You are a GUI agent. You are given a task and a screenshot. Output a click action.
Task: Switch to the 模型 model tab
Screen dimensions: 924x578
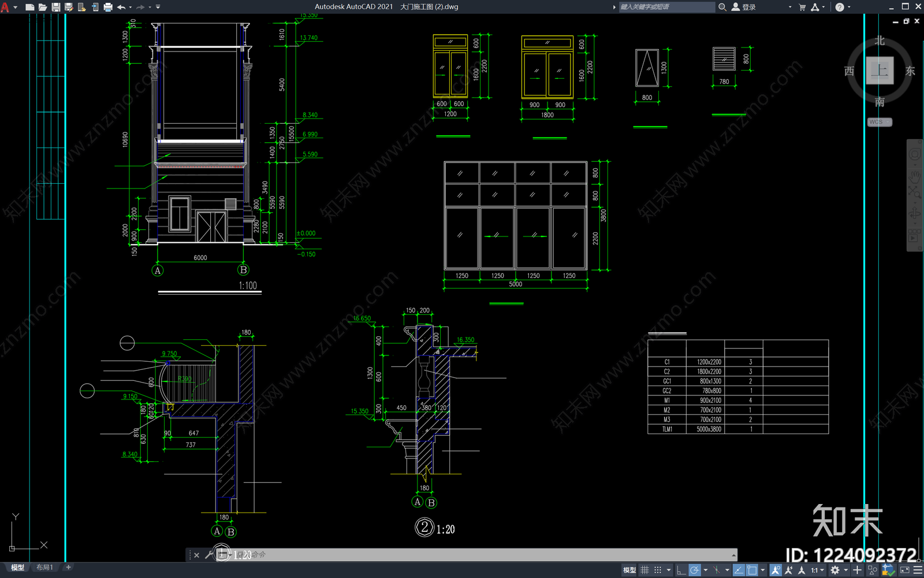pyautogui.click(x=17, y=568)
